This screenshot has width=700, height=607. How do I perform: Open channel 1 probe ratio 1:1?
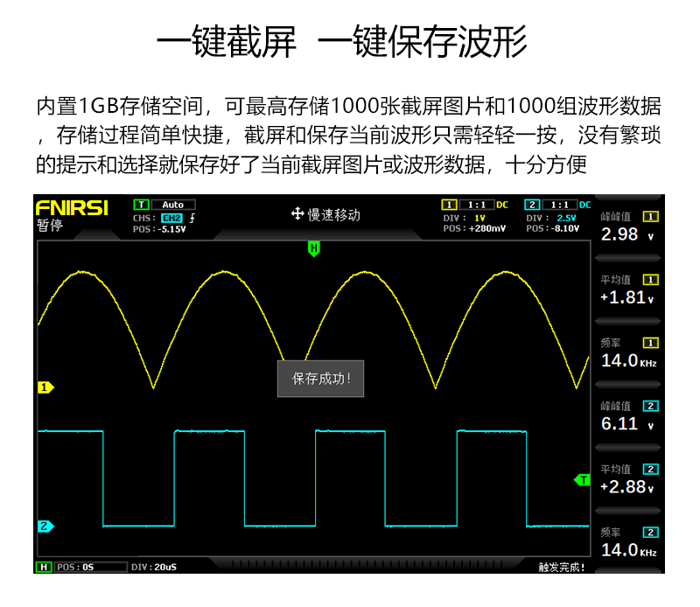477,205
